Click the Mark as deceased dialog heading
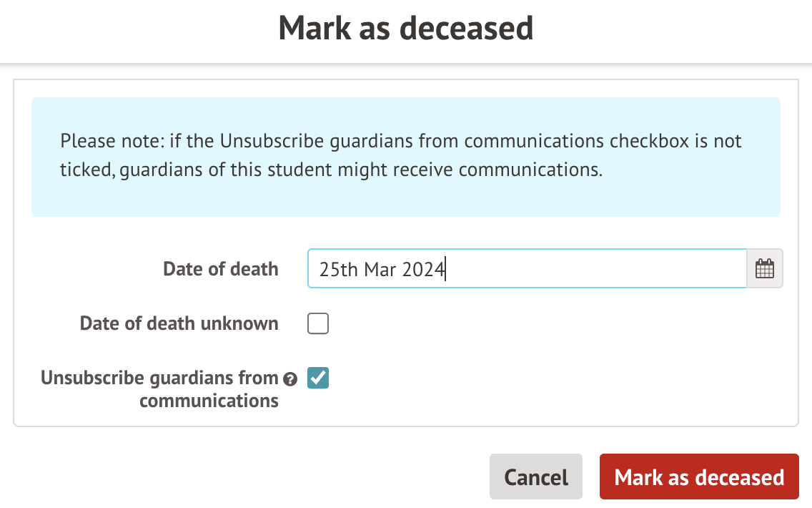This screenshot has width=812, height=508. (406, 29)
